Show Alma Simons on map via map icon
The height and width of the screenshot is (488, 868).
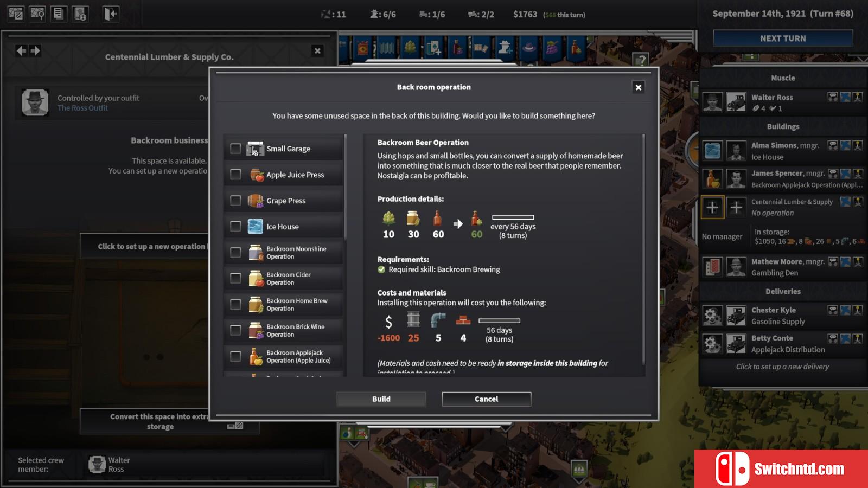pos(845,145)
